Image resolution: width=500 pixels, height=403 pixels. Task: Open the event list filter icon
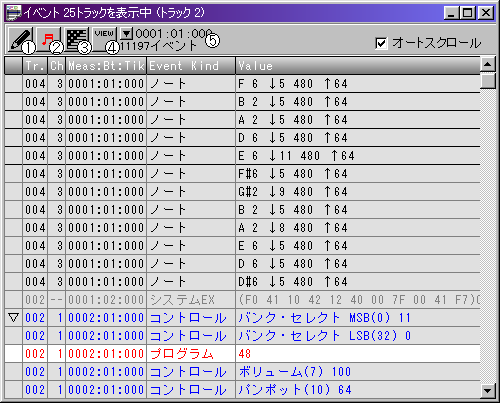(x=77, y=39)
